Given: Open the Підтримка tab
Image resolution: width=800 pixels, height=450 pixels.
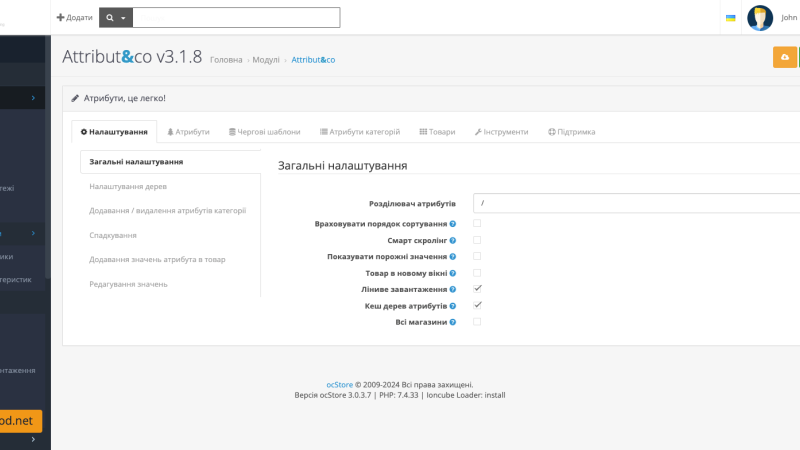Looking at the screenshot, I should tap(571, 132).
